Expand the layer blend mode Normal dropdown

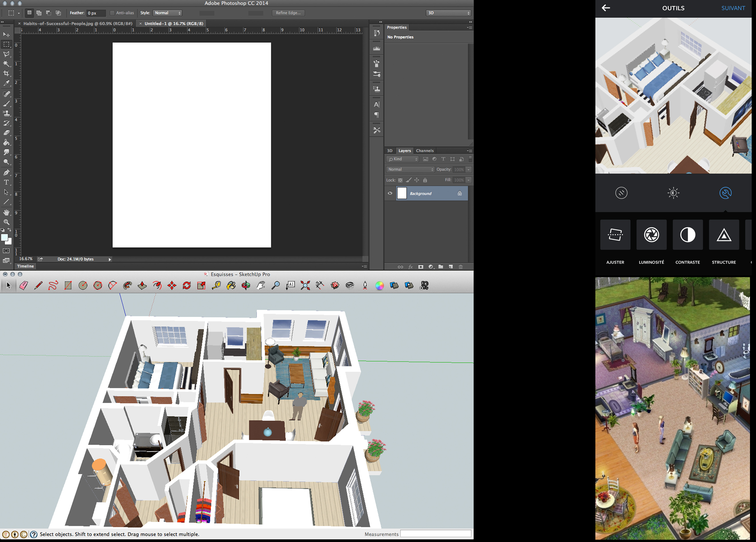click(410, 169)
